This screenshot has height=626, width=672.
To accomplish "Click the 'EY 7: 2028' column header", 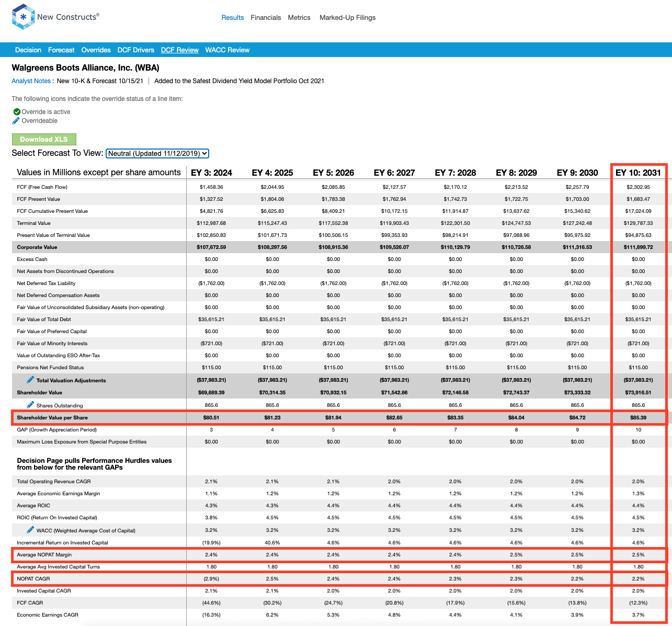I will [x=455, y=173].
